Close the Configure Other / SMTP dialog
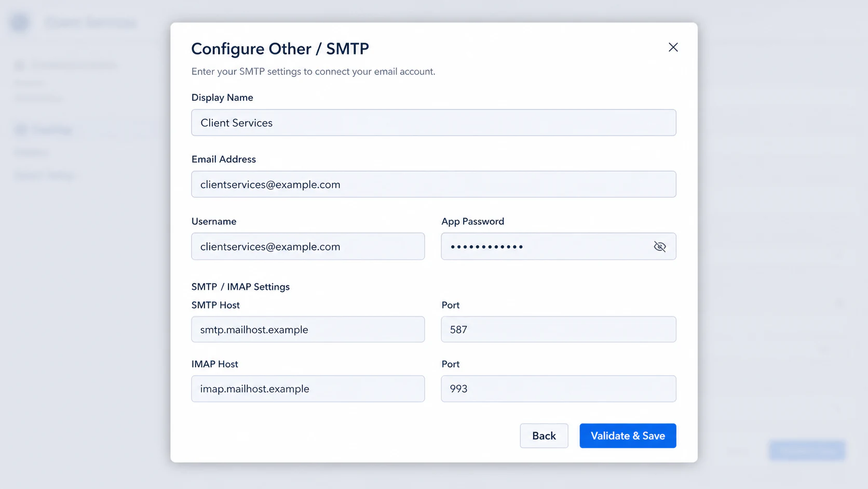Viewport: 868px width, 489px height. tap(673, 47)
